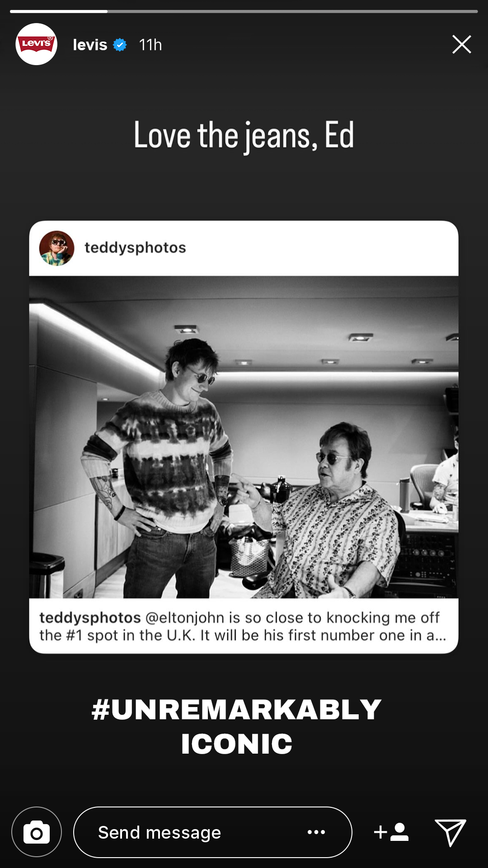488x868 pixels.
Task: Focus the Send message field
Action: click(x=212, y=832)
